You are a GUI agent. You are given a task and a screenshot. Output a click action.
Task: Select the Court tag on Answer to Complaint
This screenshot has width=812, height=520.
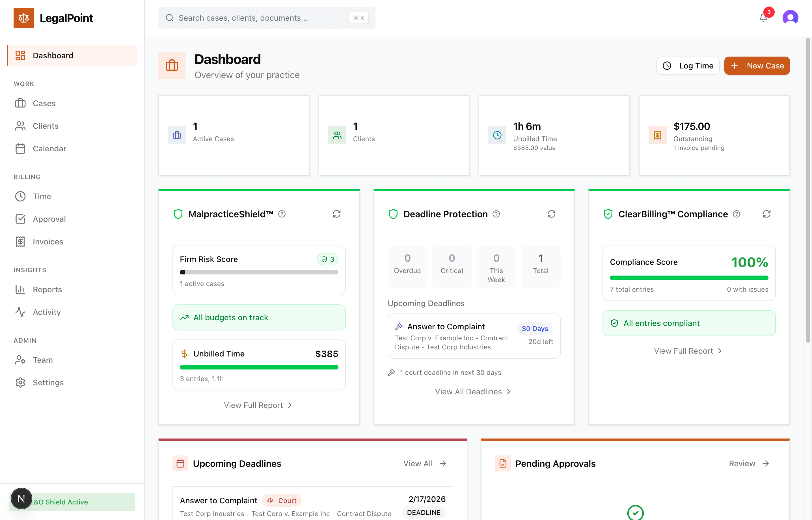coord(282,500)
